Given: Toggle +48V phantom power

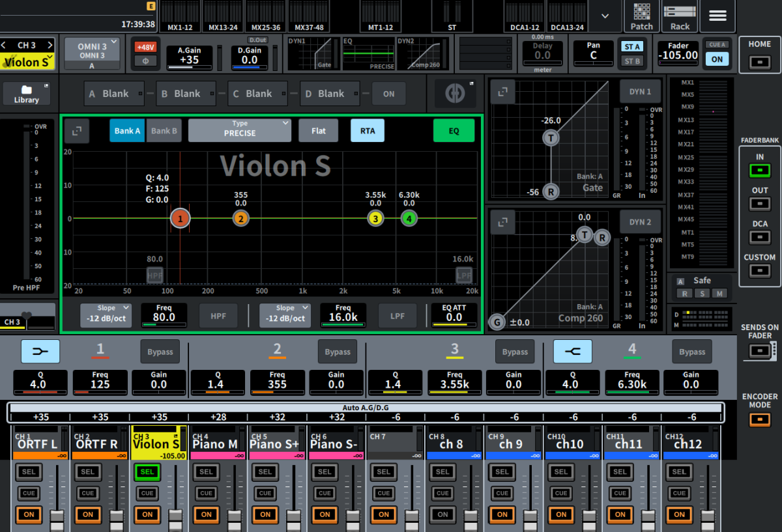Looking at the screenshot, I should coord(145,47).
